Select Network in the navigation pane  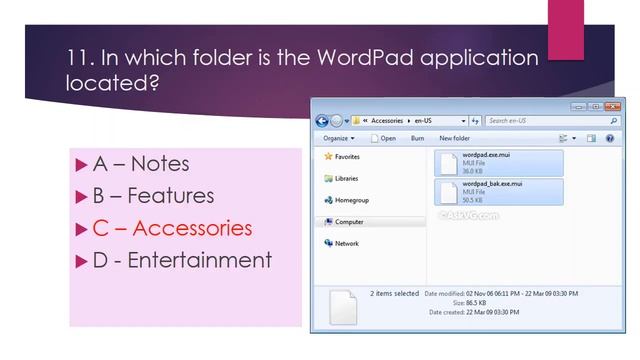point(347,243)
